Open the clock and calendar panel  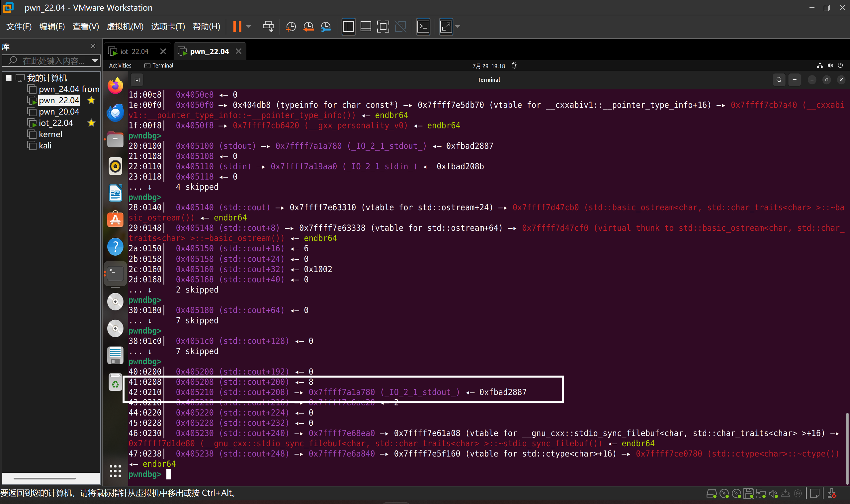point(489,66)
